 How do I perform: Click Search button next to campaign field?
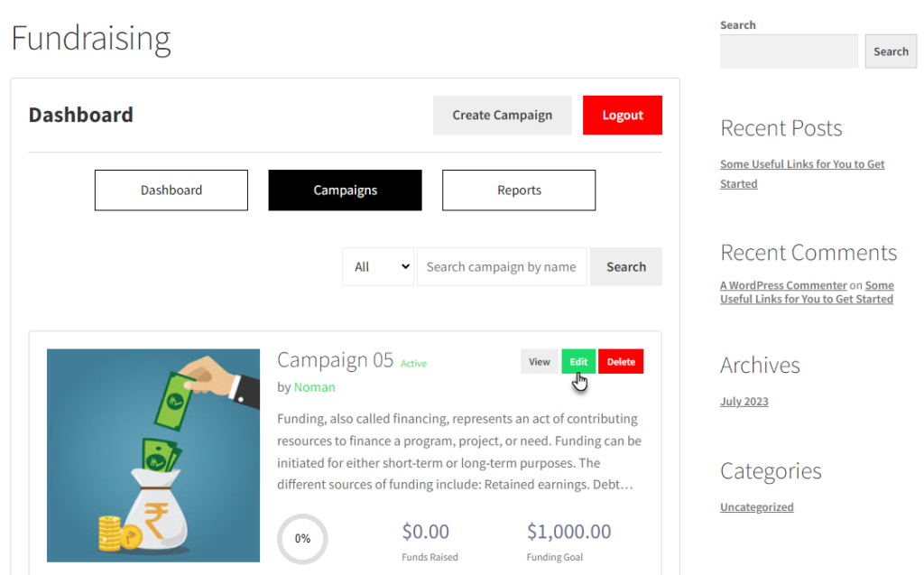coord(626,266)
